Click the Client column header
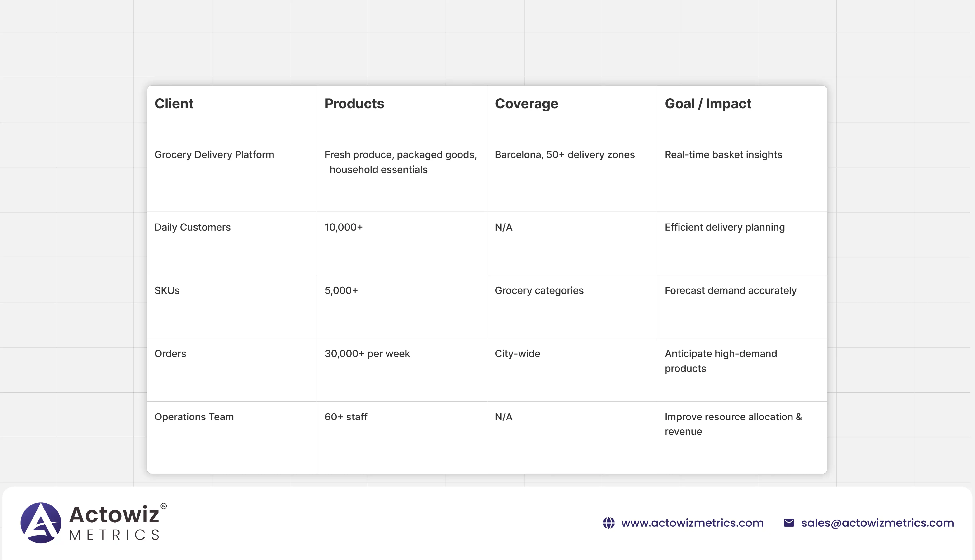Image resolution: width=975 pixels, height=560 pixels. [x=174, y=104]
